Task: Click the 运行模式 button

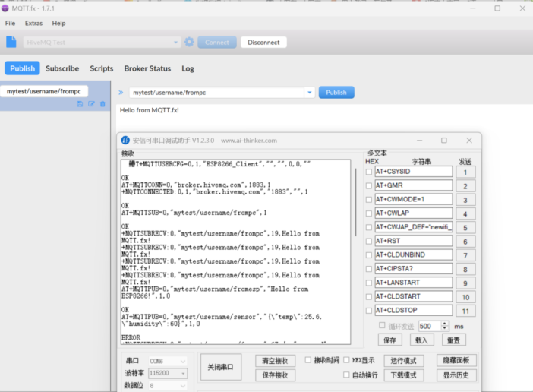Action: click(403, 361)
